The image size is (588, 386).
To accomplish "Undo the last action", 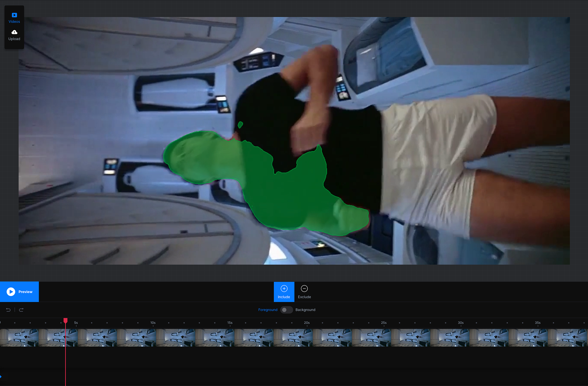I will coord(8,310).
